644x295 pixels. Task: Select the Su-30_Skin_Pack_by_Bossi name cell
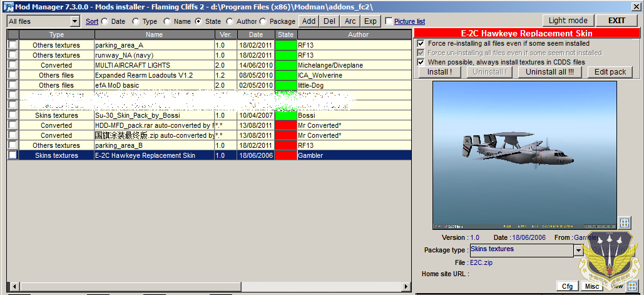(x=155, y=115)
